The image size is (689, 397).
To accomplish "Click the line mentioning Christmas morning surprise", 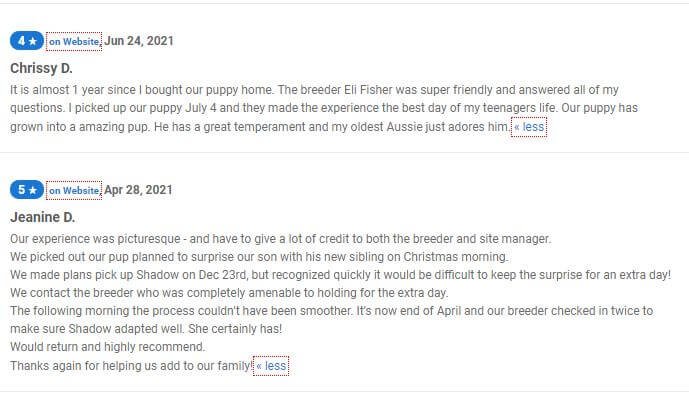I will click(259, 257).
